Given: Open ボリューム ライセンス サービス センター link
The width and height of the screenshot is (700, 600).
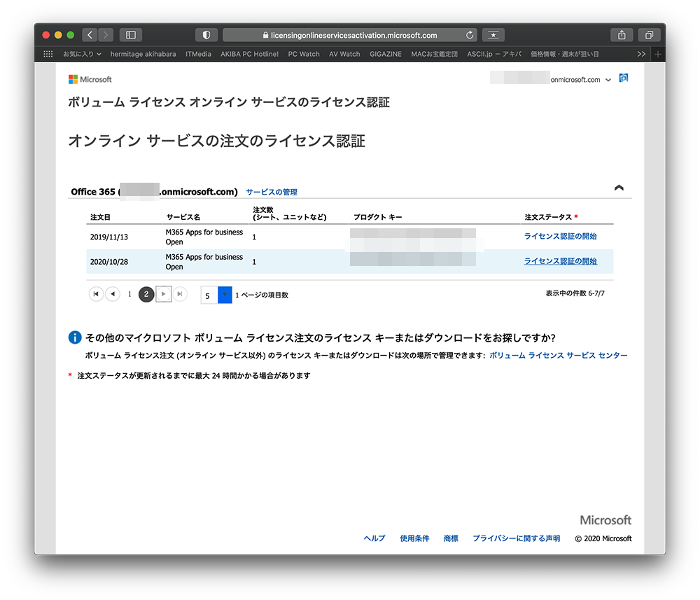Looking at the screenshot, I should (x=558, y=356).
